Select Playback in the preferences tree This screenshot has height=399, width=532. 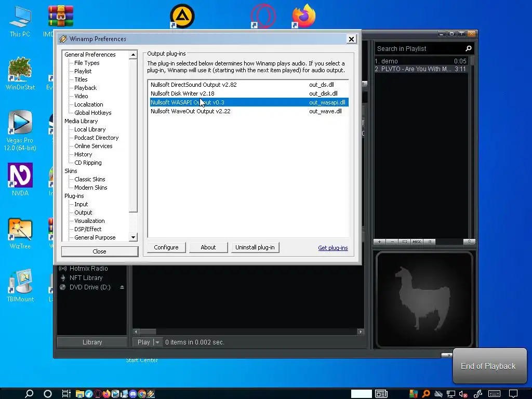pyautogui.click(x=86, y=88)
